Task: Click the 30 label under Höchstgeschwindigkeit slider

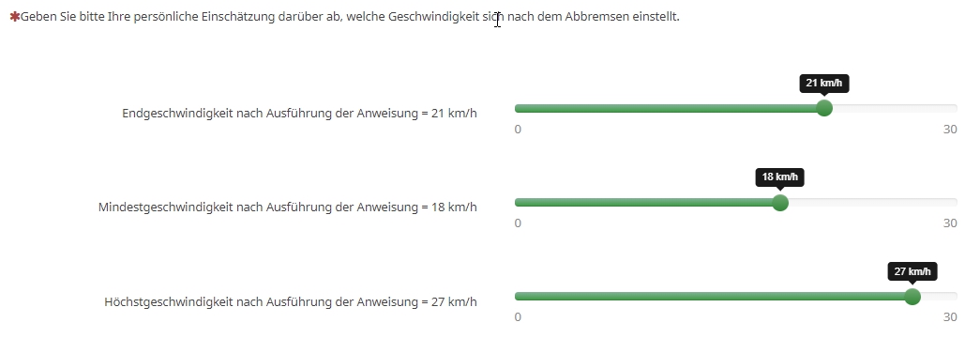Action: click(950, 317)
